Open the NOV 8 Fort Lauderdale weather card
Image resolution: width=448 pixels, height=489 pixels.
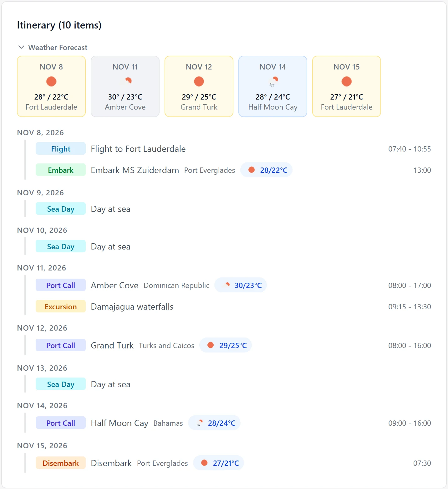pyautogui.click(x=51, y=86)
